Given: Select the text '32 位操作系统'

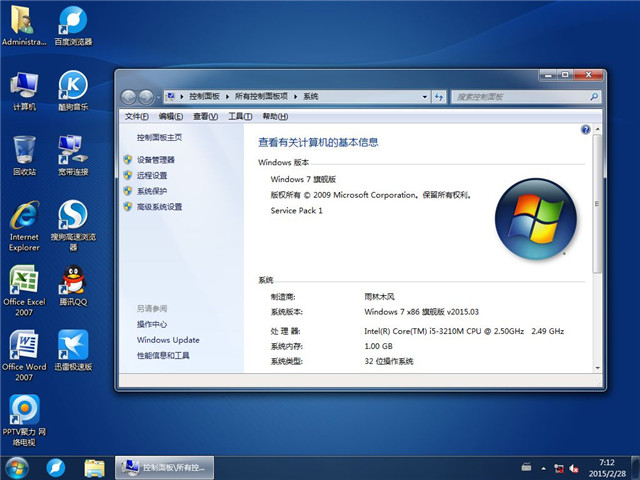Looking at the screenshot, I should pos(389,361).
